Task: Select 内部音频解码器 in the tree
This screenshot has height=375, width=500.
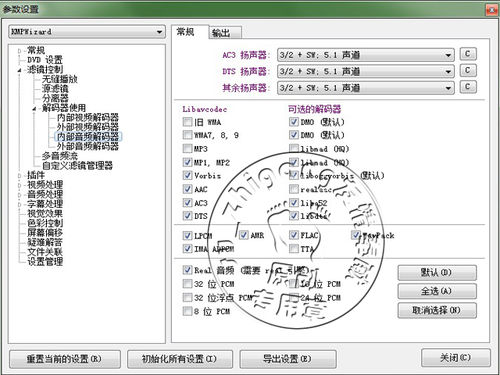Action: click(x=88, y=137)
